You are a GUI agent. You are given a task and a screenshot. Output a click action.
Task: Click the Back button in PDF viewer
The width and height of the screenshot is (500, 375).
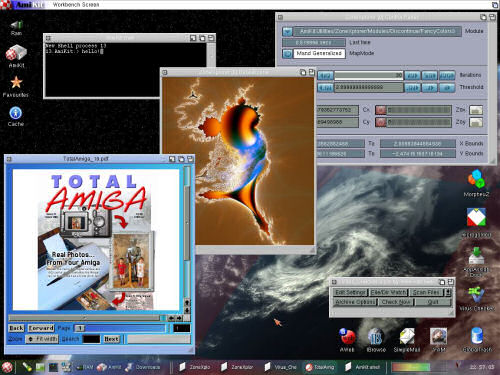[x=16, y=328]
